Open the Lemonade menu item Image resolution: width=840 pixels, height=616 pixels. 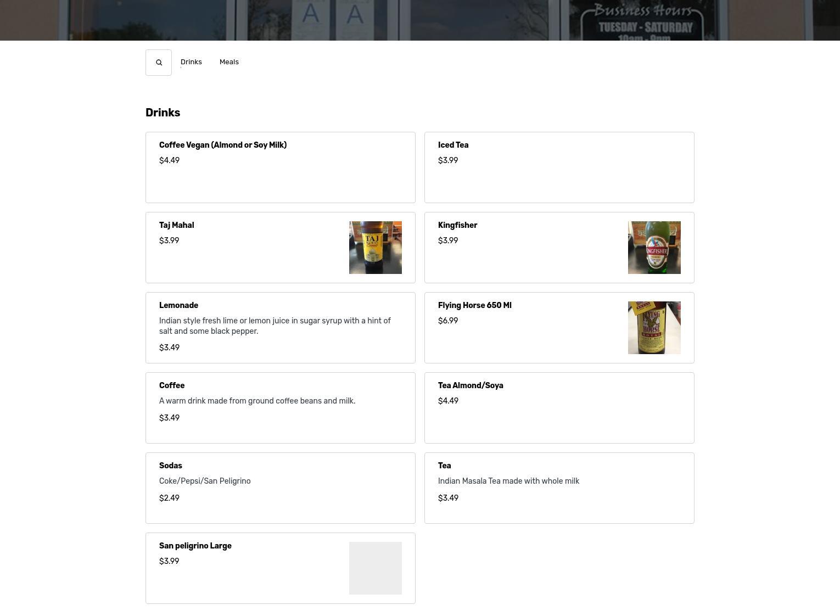178,306
